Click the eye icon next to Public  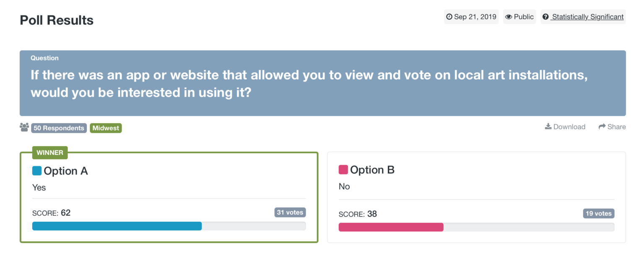tap(509, 17)
